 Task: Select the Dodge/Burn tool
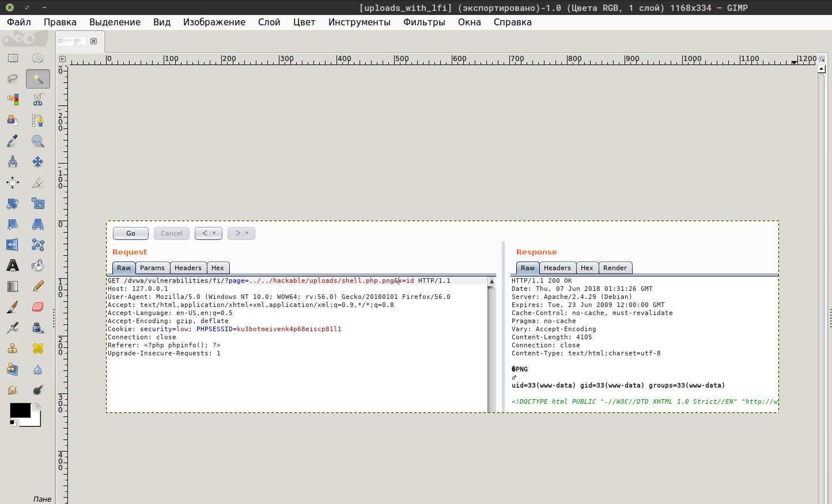[x=38, y=390]
